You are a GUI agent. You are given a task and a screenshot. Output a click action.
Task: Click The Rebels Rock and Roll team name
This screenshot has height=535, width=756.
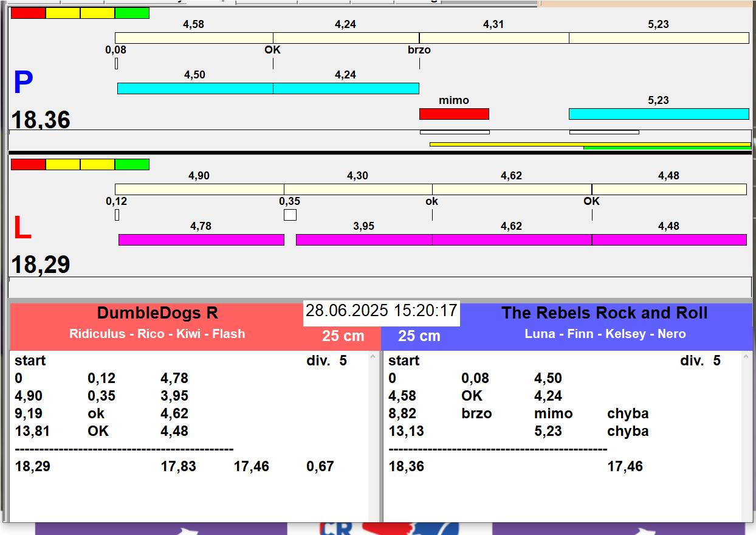pyautogui.click(x=605, y=313)
